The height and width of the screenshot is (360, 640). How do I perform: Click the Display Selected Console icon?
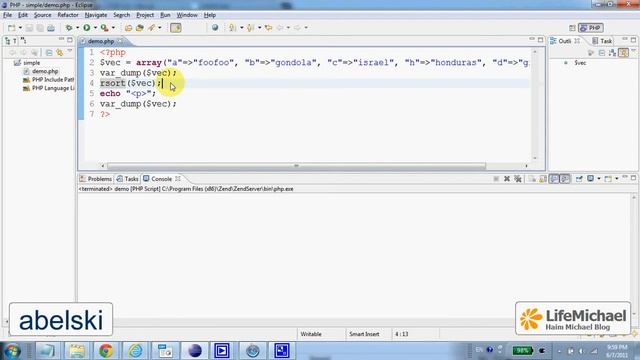tap(590, 179)
